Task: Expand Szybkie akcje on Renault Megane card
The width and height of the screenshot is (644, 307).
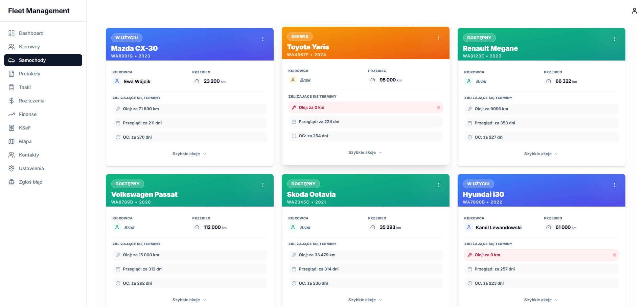Action: (x=541, y=154)
